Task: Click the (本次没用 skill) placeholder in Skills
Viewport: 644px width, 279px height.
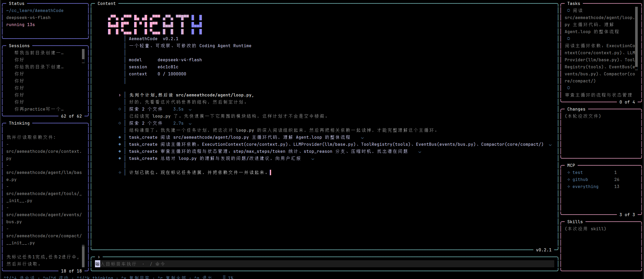Action: pyautogui.click(x=586, y=229)
